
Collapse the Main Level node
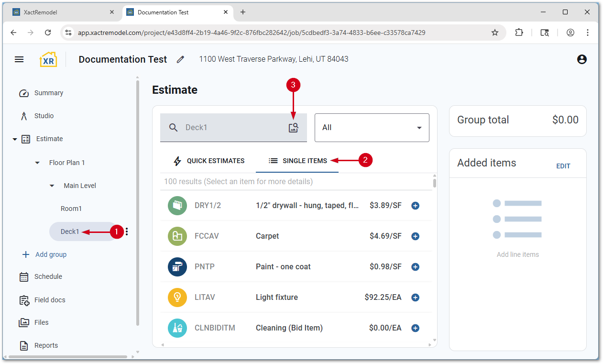tap(52, 186)
